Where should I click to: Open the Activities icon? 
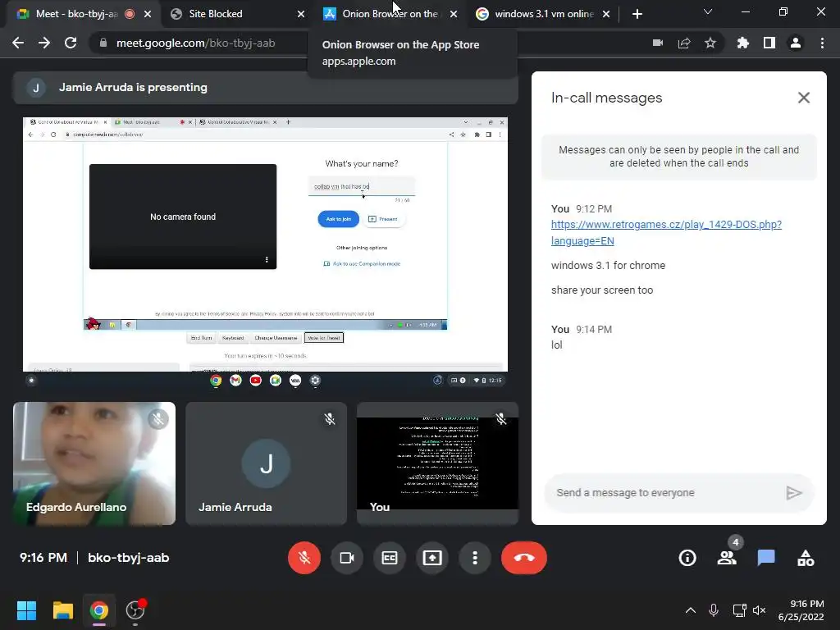click(806, 558)
